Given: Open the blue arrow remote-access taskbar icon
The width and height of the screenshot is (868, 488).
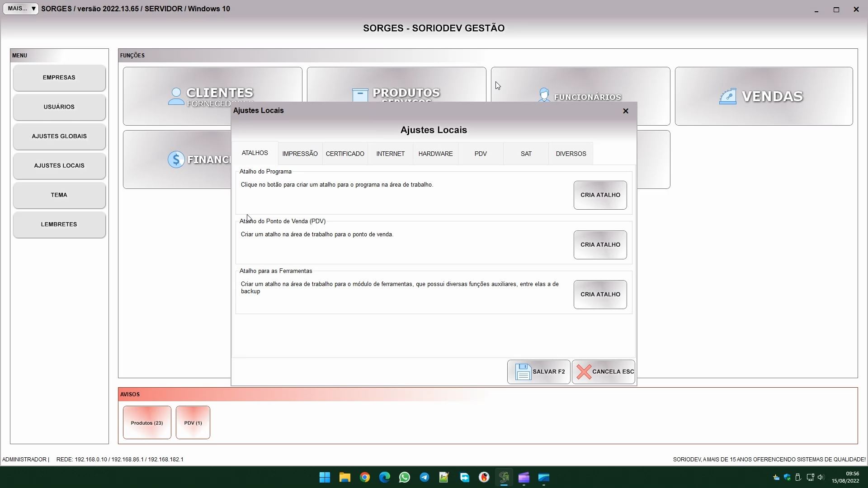Looking at the screenshot, I should click(x=464, y=478).
